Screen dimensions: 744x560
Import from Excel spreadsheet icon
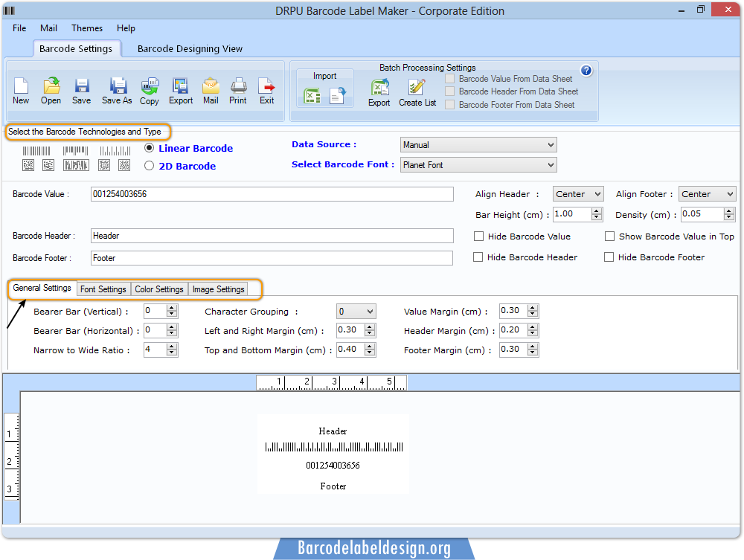(x=312, y=96)
